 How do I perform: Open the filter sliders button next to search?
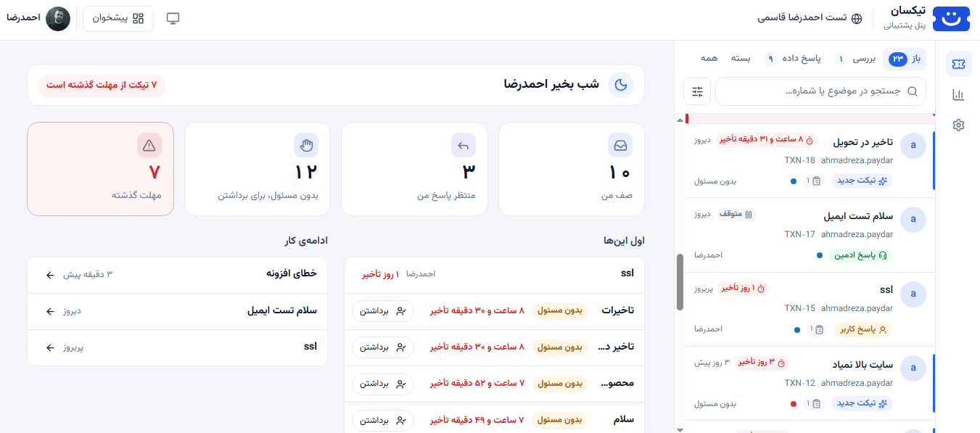point(697,91)
